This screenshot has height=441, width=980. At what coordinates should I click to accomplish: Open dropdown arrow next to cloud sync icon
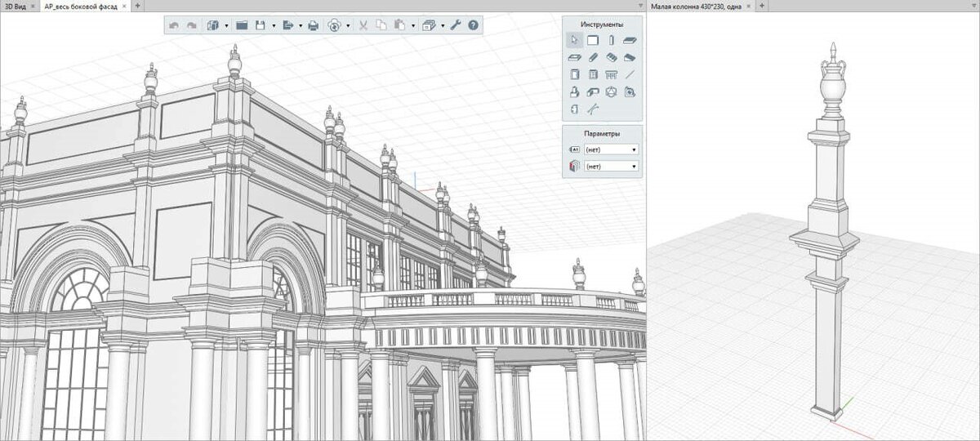click(x=348, y=26)
